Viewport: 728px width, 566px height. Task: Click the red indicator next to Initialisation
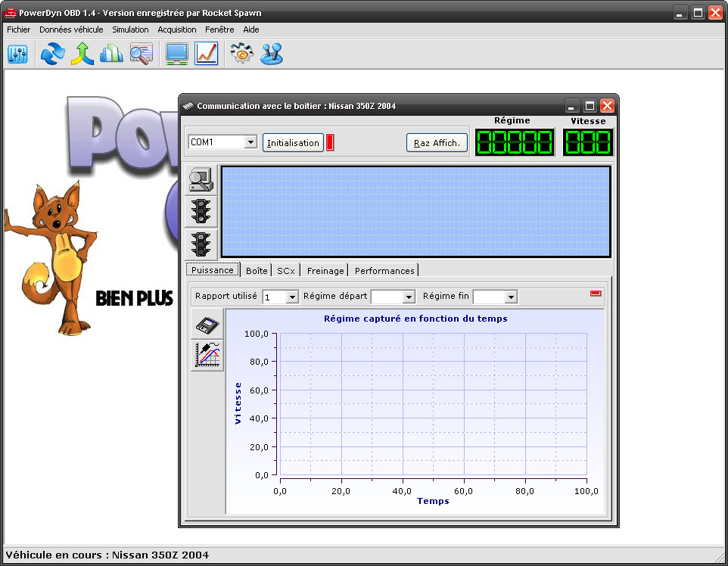tap(330, 142)
